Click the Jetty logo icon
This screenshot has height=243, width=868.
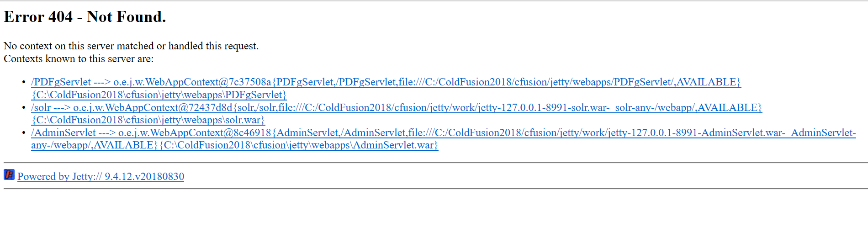pyautogui.click(x=9, y=174)
